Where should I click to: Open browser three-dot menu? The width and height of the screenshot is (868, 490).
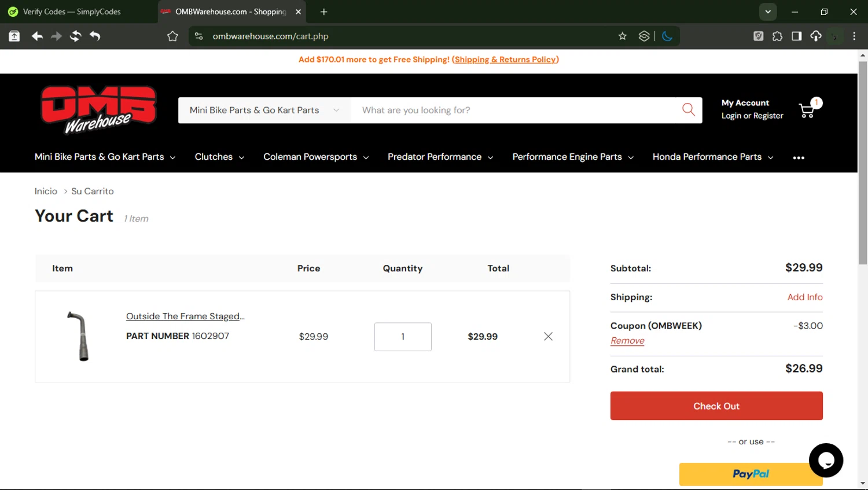(x=854, y=36)
